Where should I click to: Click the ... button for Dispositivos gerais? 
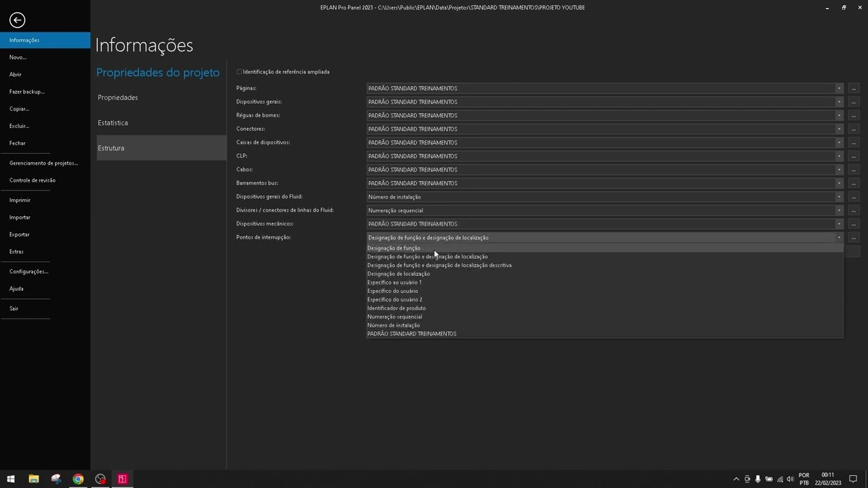854,102
